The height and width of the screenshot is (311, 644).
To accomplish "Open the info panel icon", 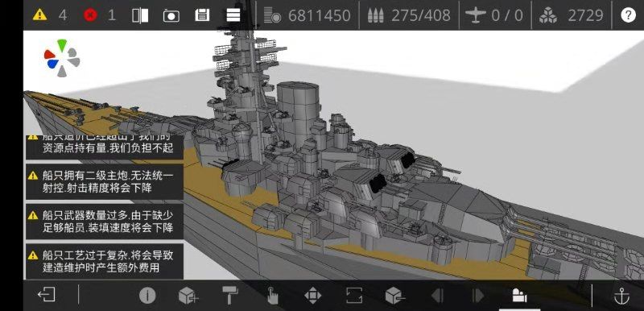I will click(147, 296).
